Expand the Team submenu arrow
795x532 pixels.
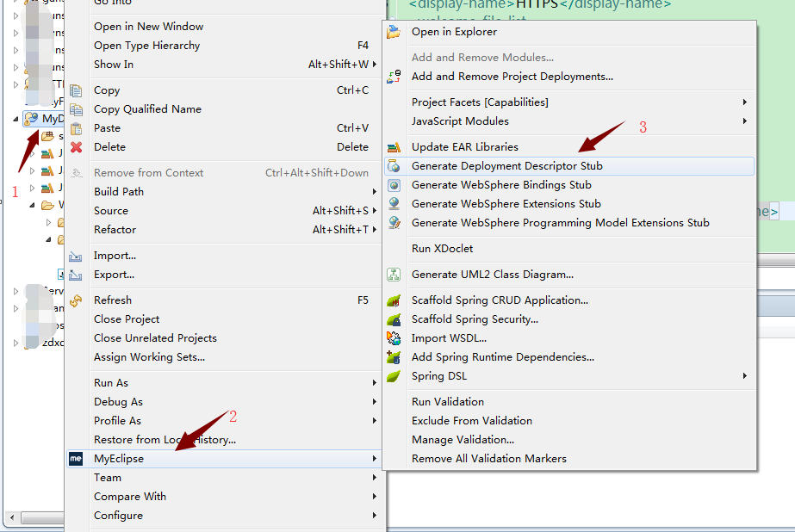click(x=374, y=477)
